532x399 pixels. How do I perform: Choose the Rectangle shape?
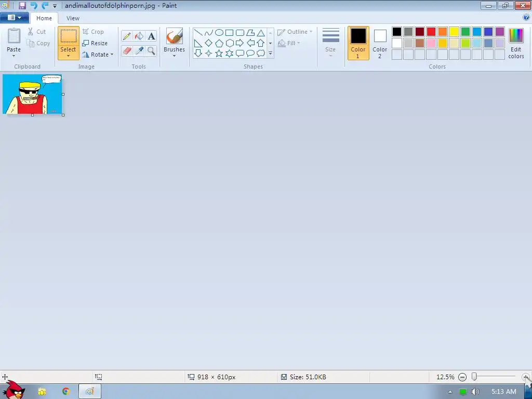pyautogui.click(x=229, y=33)
